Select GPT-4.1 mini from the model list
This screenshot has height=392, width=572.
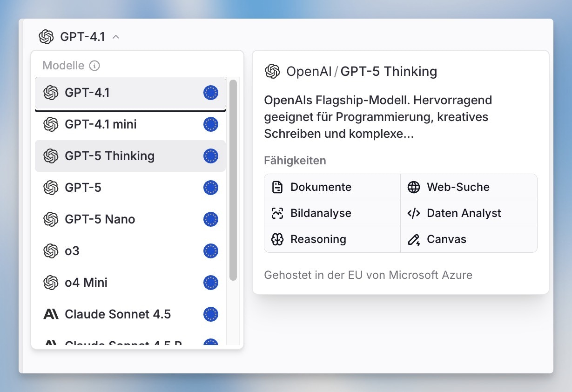[x=130, y=124]
